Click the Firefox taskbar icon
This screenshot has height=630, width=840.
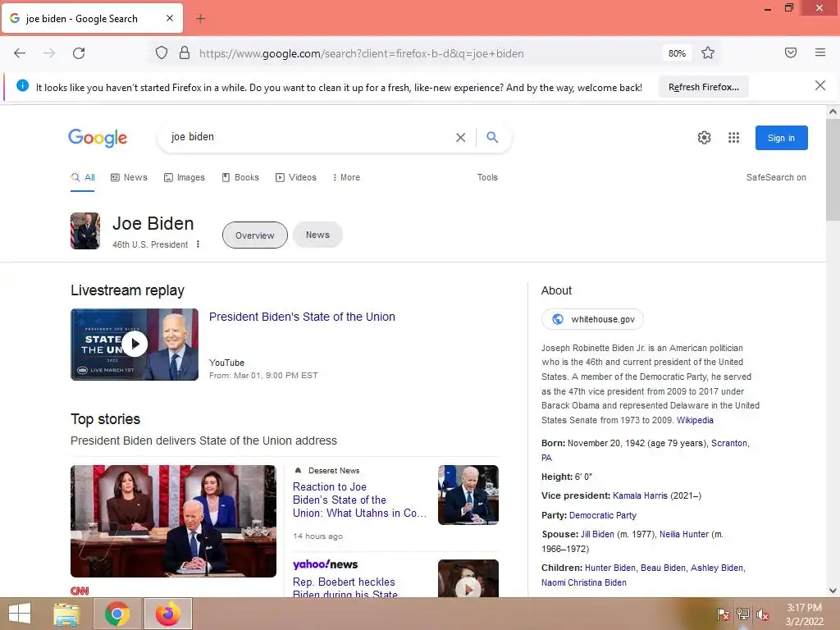click(167, 614)
